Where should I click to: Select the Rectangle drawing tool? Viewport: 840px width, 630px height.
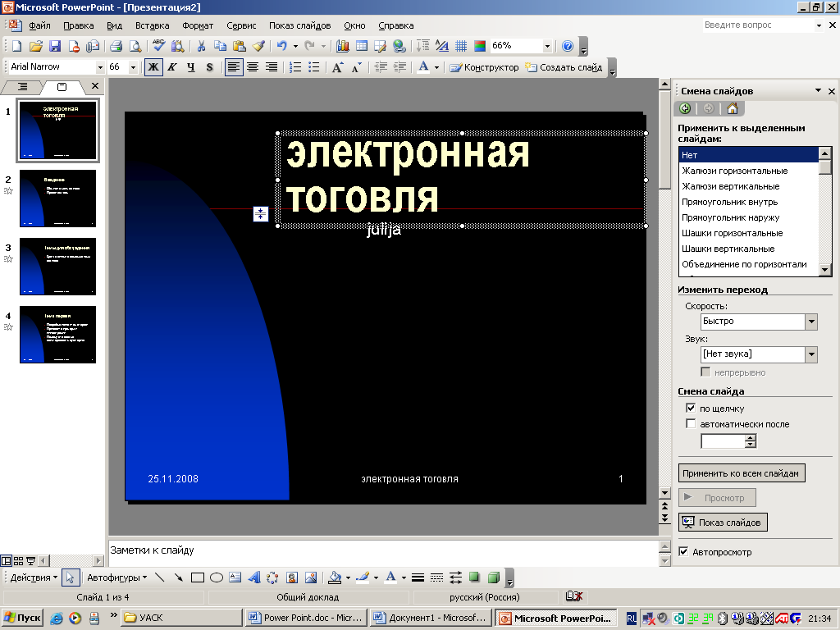[198, 577]
